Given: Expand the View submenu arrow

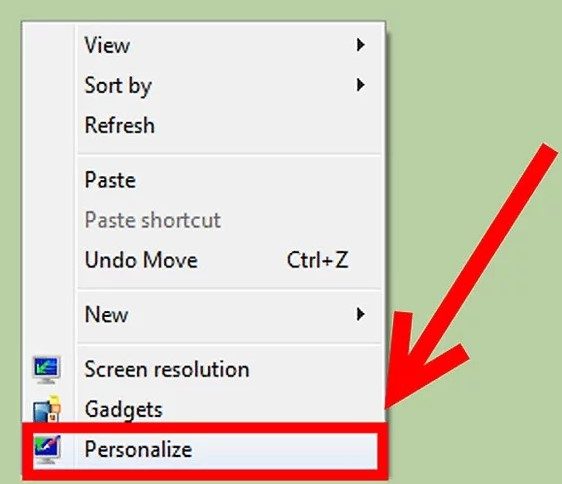Looking at the screenshot, I should (361, 45).
